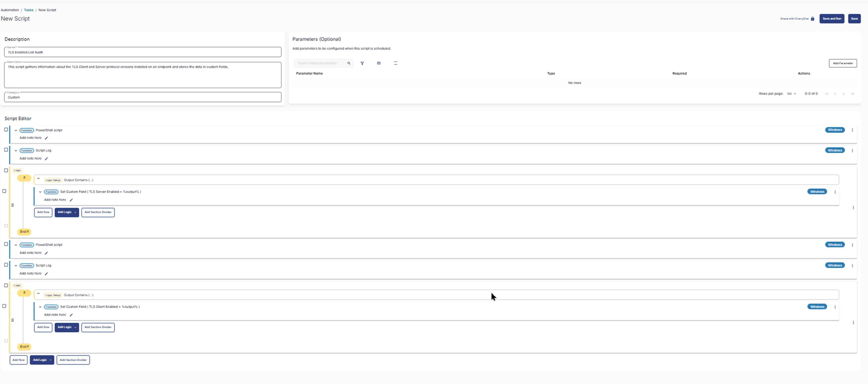Tick checkbox of second PowerShell script row
The width and height of the screenshot is (868, 384).
tap(6, 244)
